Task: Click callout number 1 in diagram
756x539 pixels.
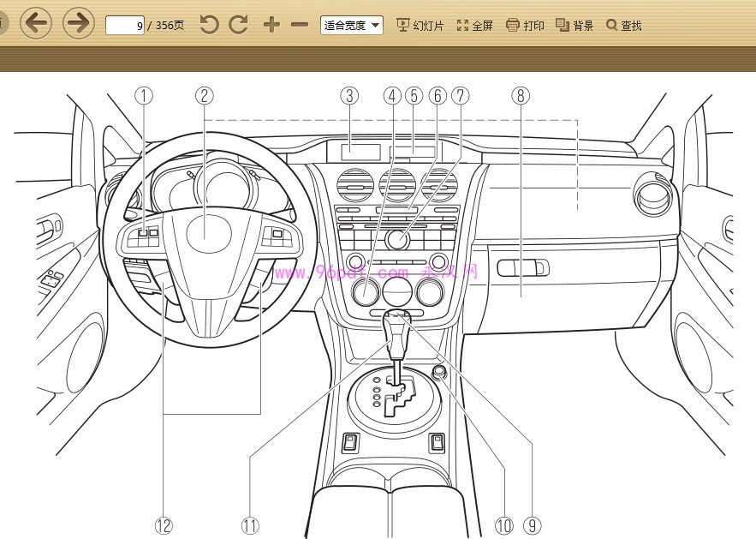Action: tap(144, 95)
